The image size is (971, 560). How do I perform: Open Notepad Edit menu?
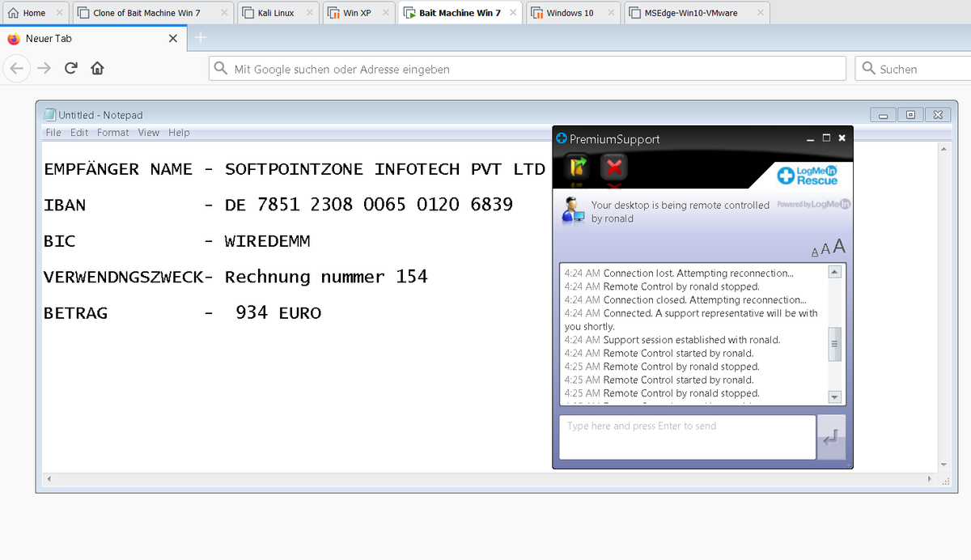click(79, 133)
